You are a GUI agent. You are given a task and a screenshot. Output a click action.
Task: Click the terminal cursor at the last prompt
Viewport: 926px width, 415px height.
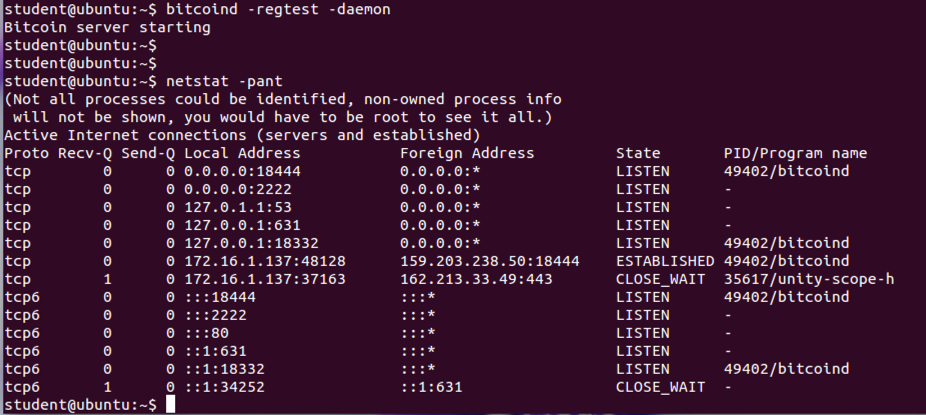pos(171,404)
